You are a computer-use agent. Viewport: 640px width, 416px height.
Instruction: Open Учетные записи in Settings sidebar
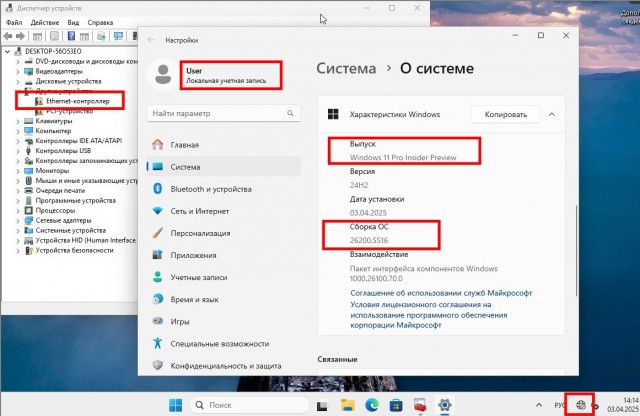point(224,277)
